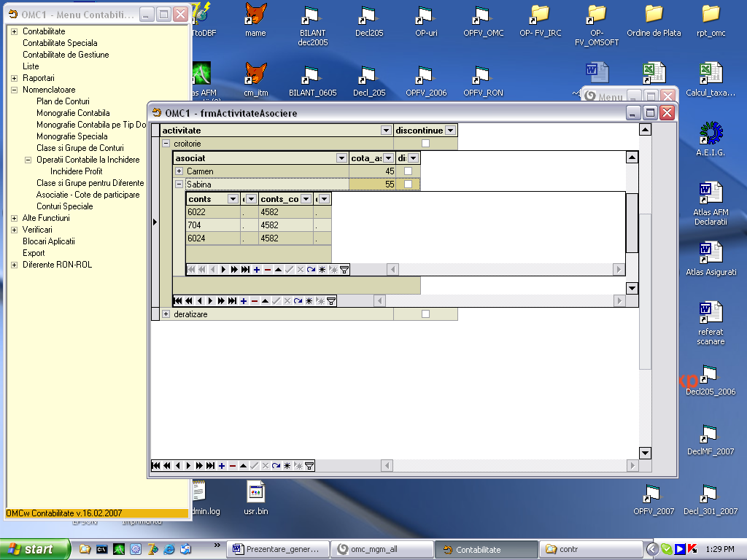This screenshot has height=560, width=747.
Task: Expand the Alte Functiuni tree node
Action: pyautogui.click(x=15, y=218)
